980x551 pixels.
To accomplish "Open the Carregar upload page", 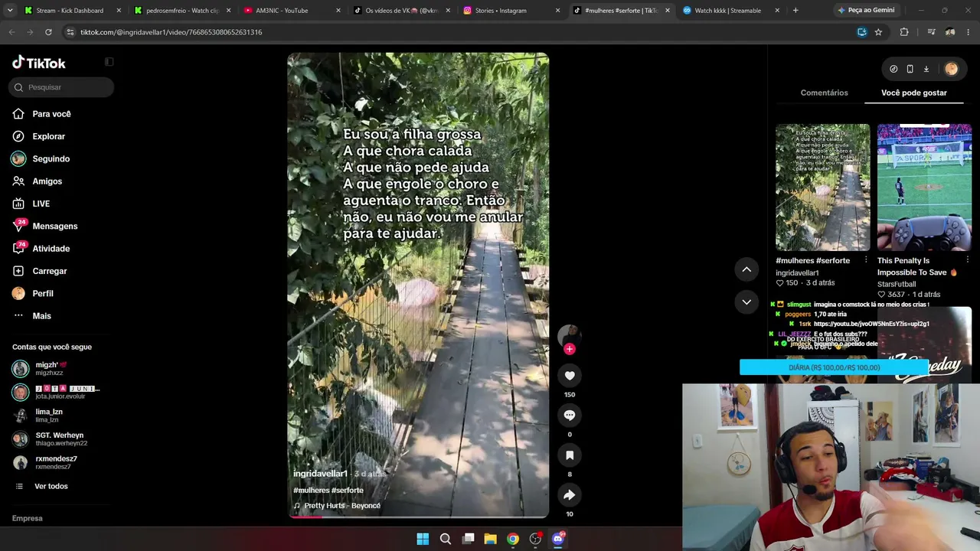I will click(49, 271).
